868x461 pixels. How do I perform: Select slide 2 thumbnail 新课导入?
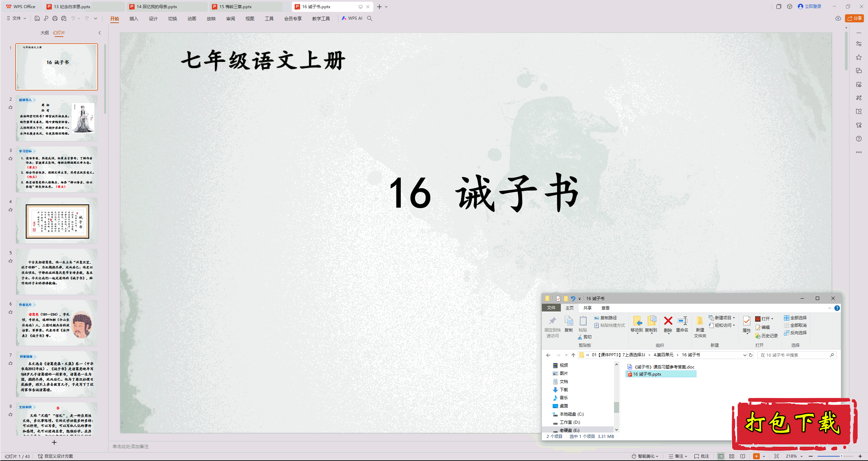(57, 118)
